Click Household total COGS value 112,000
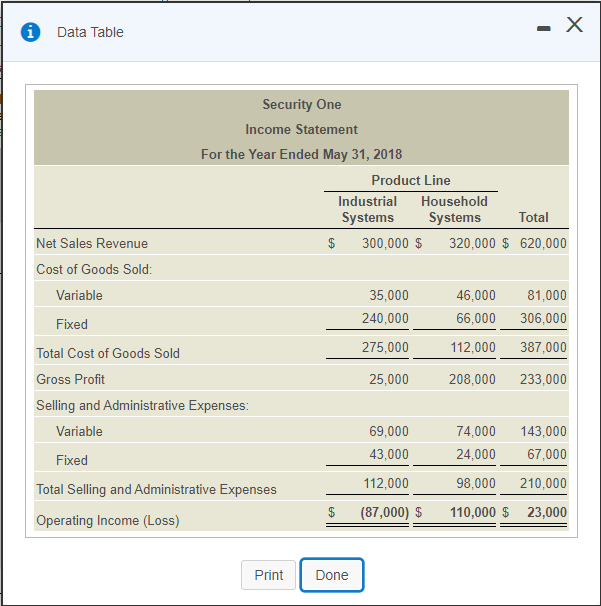This screenshot has height=606, width=601. (x=473, y=347)
